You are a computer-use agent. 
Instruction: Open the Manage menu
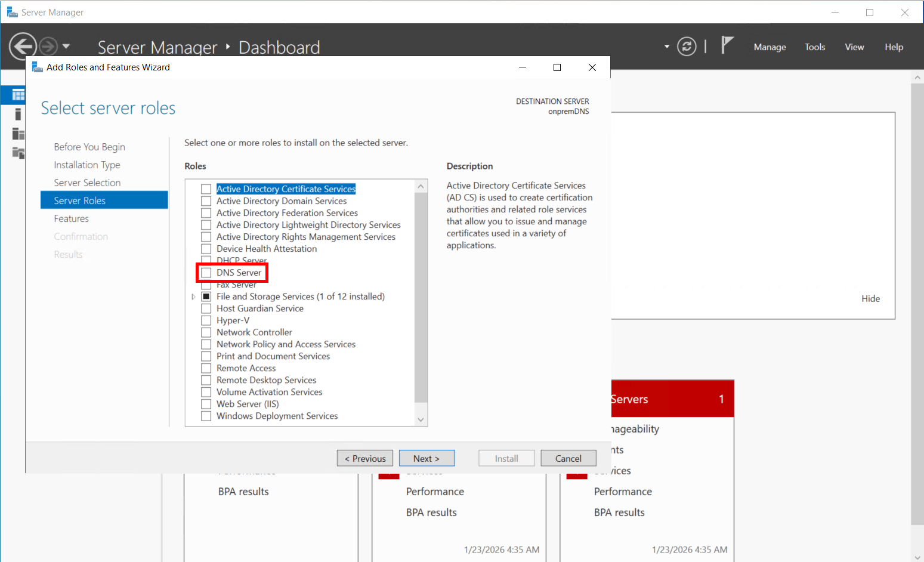point(770,47)
